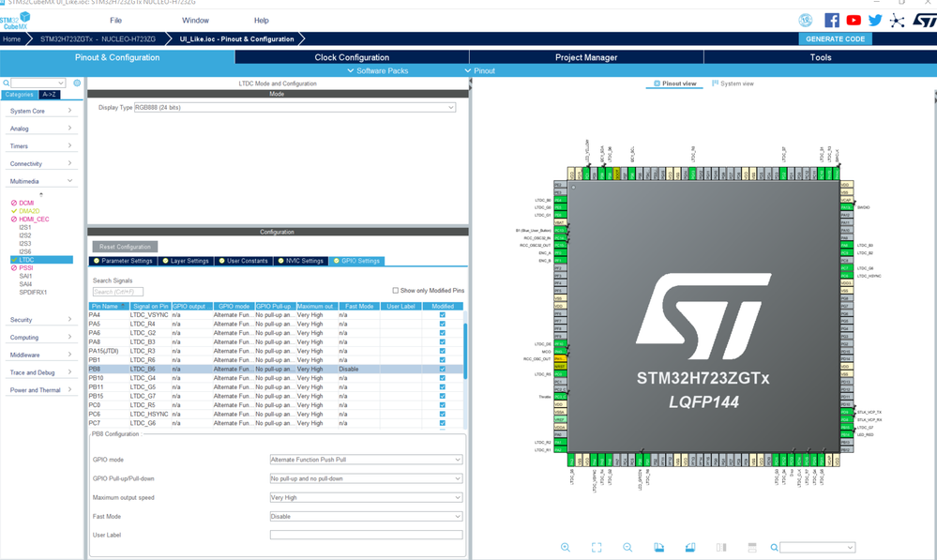937x560 pixels.
Task: Collapse the Multimedia category
Action: pyautogui.click(x=40, y=181)
